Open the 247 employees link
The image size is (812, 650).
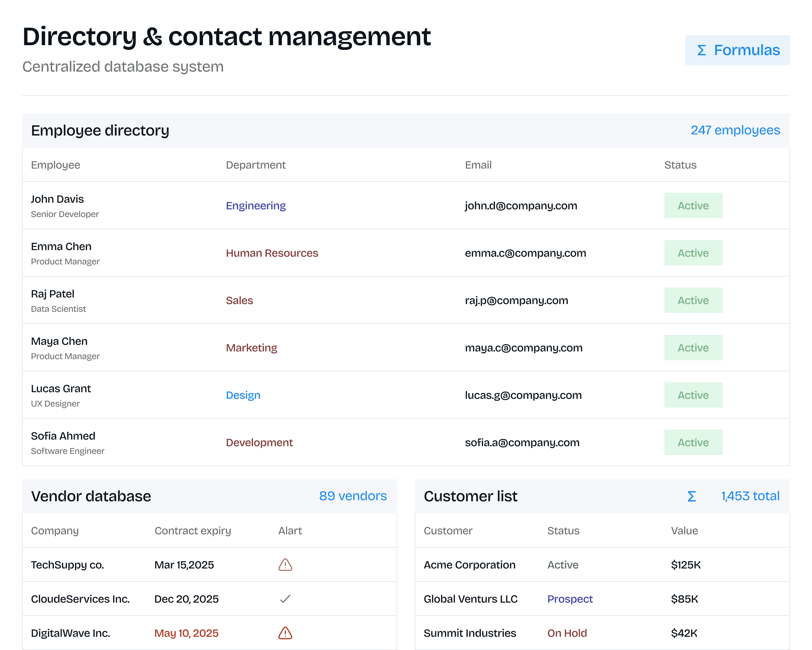tap(735, 130)
